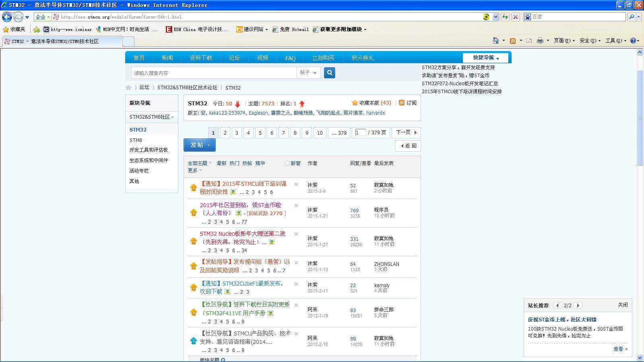The height and width of the screenshot is (362, 644).
Task: Click the page number input box
Action: pos(361,132)
